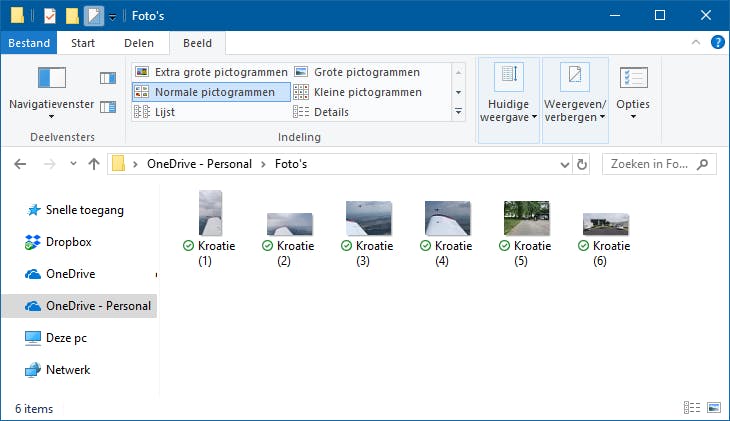The image size is (730, 421).
Task: Click the Help question mark icon
Action: click(717, 42)
